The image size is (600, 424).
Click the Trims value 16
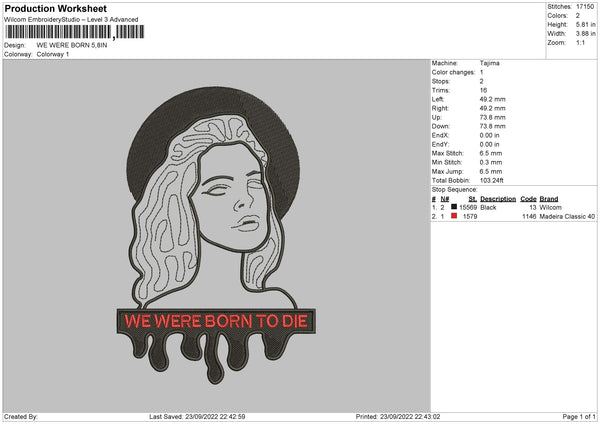point(483,90)
